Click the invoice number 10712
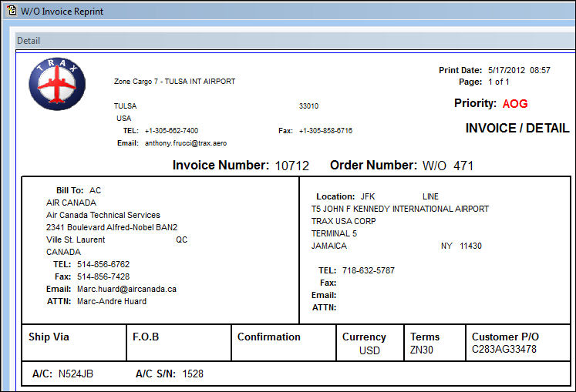This screenshot has width=576, height=392. (x=292, y=166)
